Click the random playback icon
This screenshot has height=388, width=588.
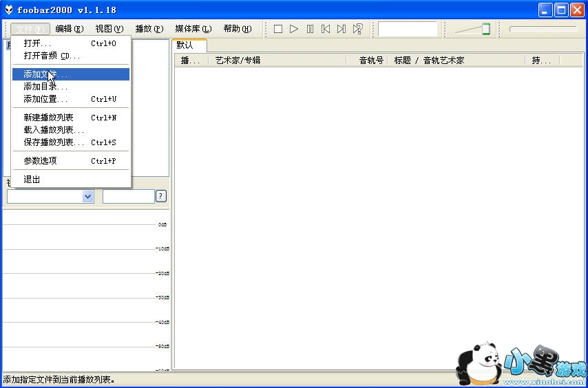(357, 29)
